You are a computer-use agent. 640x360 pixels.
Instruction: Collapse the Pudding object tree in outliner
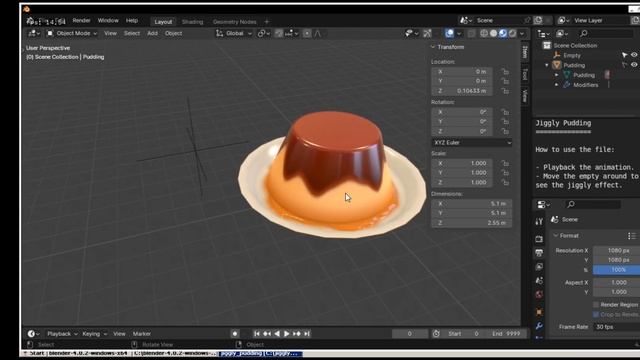[x=547, y=65]
